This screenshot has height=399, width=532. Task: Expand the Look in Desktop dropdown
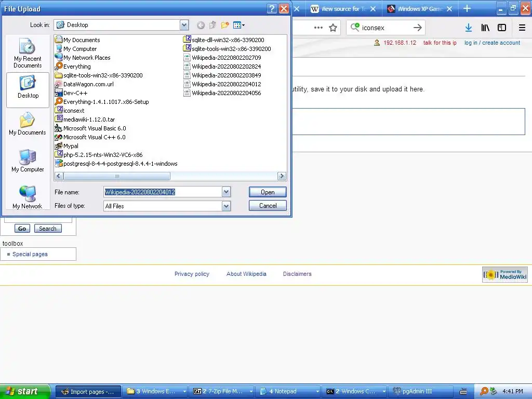(184, 25)
